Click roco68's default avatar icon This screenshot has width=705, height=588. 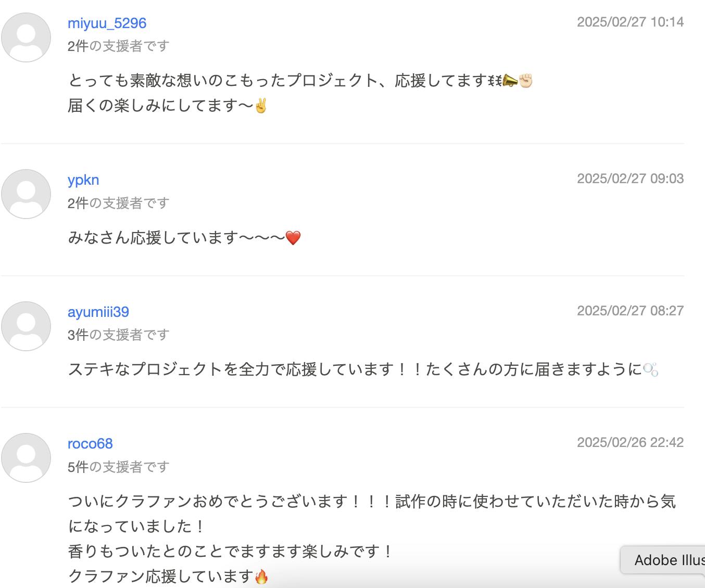[26, 458]
